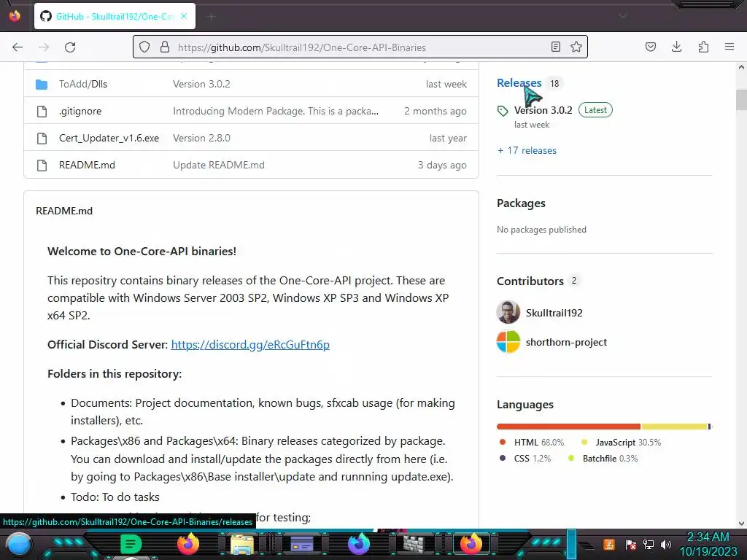Click the Cert_Updater_v1.6.exe file icon
747x560 pixels.
point(42,139)
